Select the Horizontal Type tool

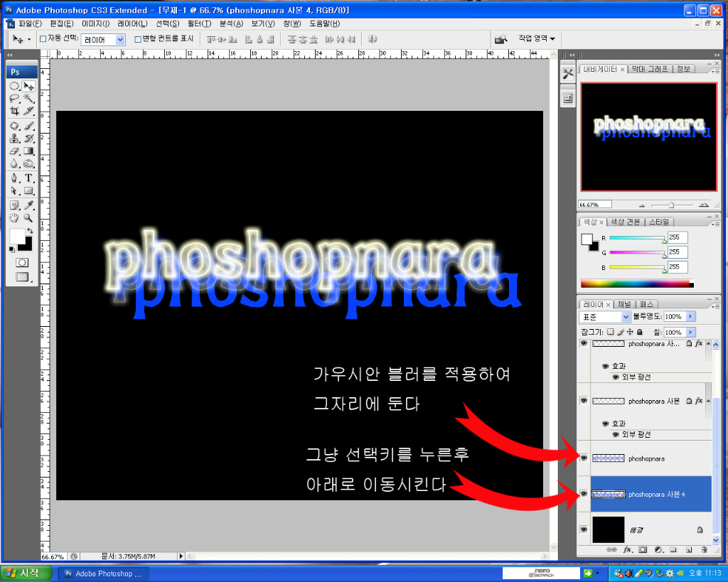pyautogui.click(x=28, y=178)
